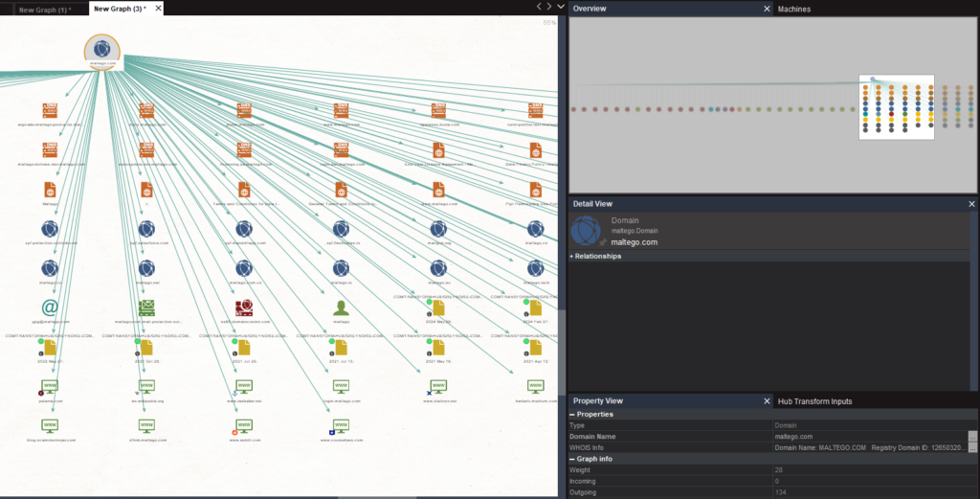Switch to the New Graph (1) tab

[x=45, y=10]
